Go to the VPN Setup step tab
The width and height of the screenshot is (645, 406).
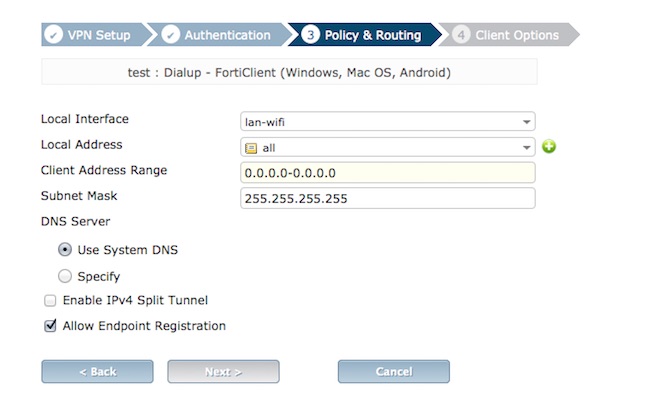click(x=93, y=35)
